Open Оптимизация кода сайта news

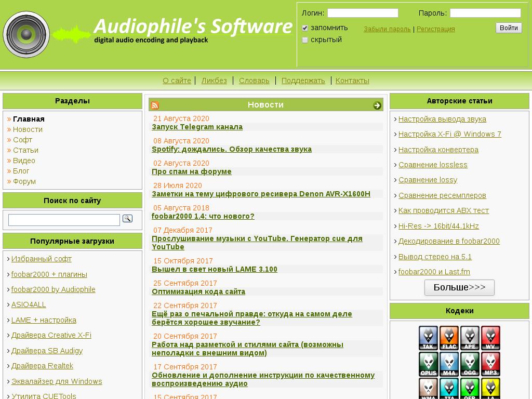[x=198, y=292]
